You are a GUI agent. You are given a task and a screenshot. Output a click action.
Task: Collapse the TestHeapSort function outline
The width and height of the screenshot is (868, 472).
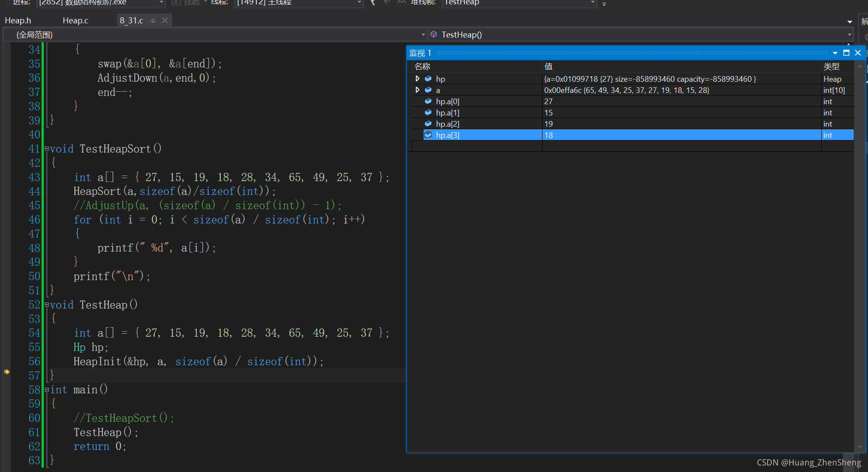tap(47, 149)
